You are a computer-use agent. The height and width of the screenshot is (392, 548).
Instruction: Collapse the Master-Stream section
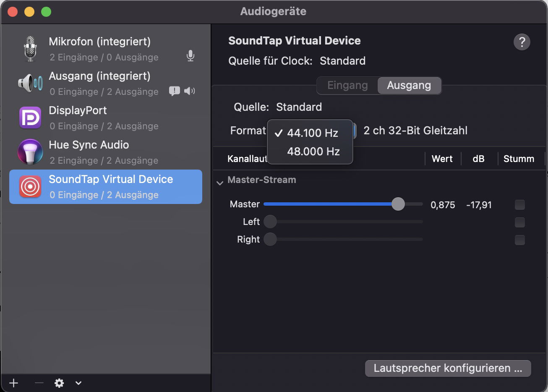[x=219, y=183]
